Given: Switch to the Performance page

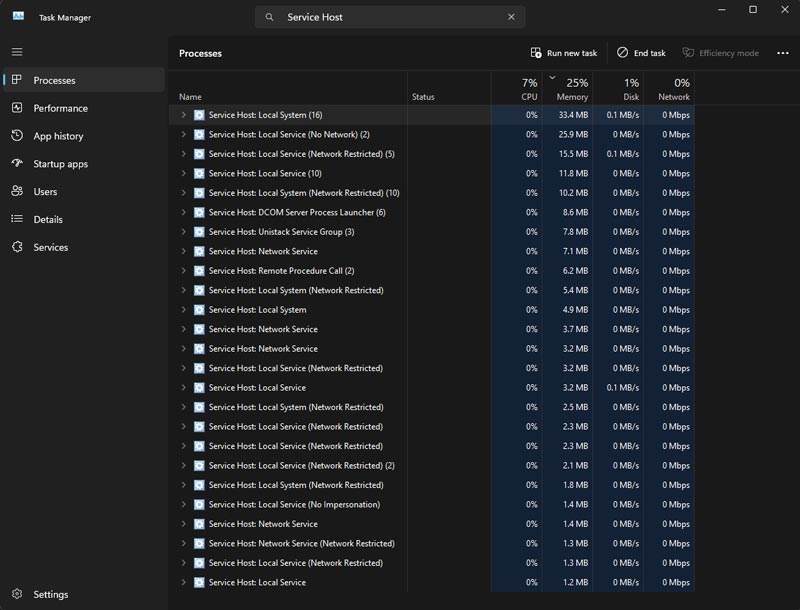Looking at the screenshot, I should 84,108.
